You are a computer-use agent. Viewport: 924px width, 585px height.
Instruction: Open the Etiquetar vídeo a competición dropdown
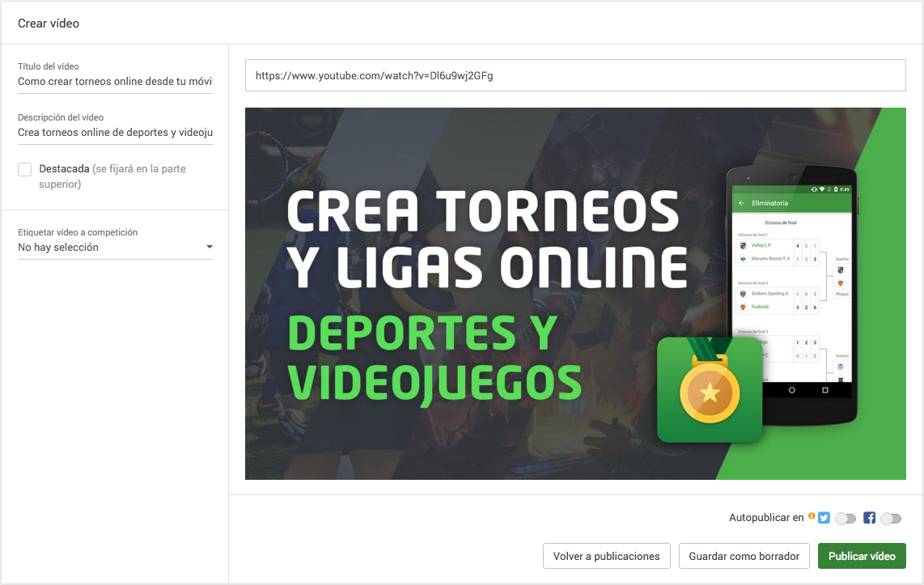click(x=116, y=248)
